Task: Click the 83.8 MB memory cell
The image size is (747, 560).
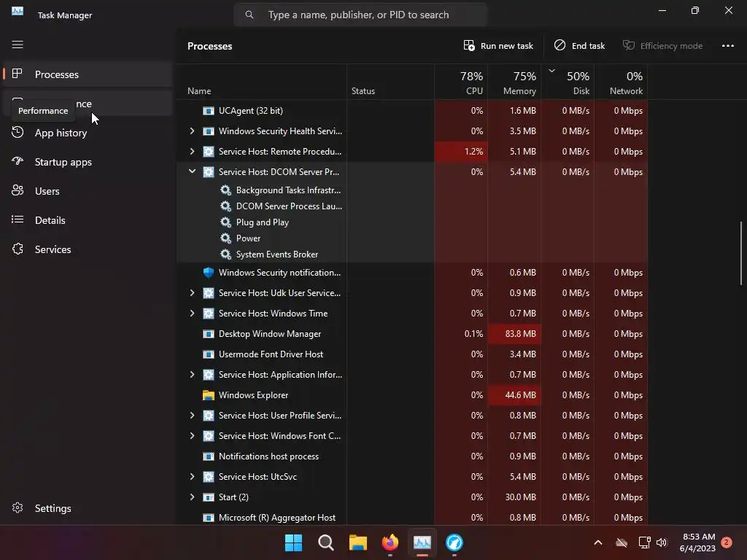Action: click(514, 334)
